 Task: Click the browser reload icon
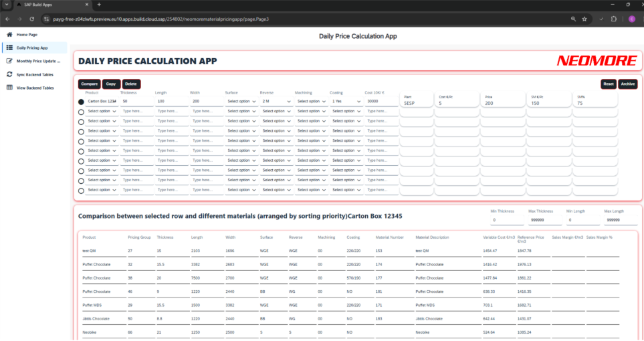coord(32,19)
